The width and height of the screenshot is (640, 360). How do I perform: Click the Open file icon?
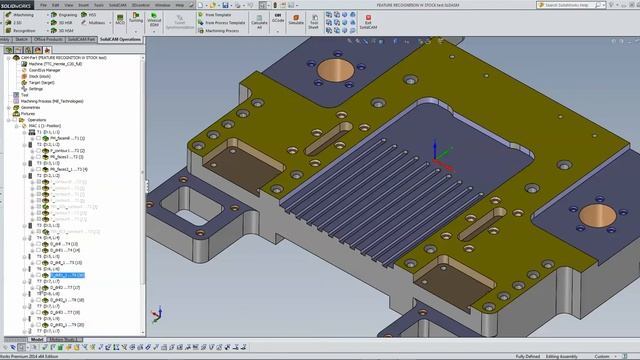[x=213, y=5]
